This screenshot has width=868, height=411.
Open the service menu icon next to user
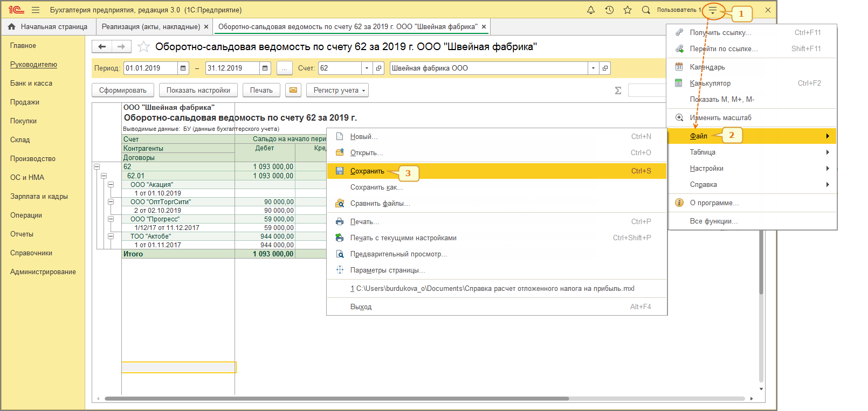pos(713,10)
